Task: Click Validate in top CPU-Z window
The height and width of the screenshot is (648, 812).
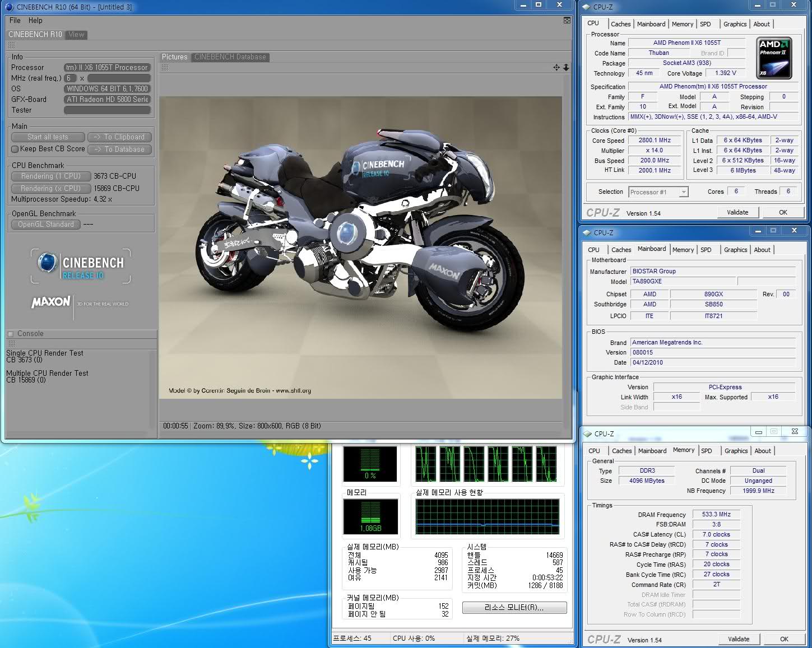Action: pos(737,212)
